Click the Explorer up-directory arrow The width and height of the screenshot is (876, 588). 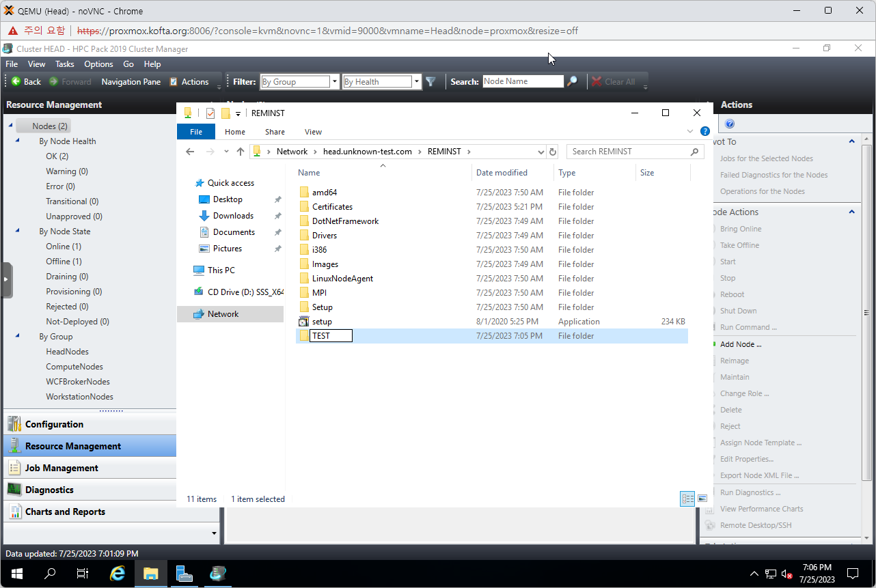(x=241, y=152)
